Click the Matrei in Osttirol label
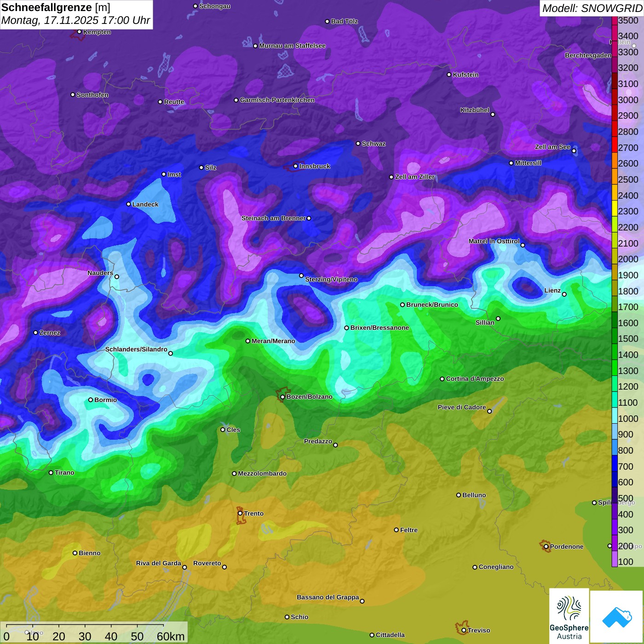 pyautogui.click(x=494, y=241)
